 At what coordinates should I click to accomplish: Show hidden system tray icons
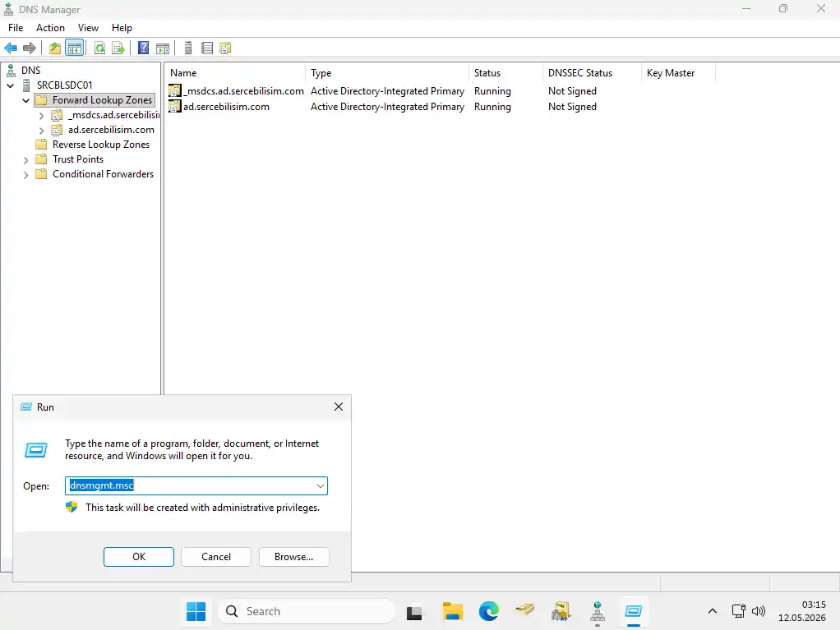(x=713, y=611)
